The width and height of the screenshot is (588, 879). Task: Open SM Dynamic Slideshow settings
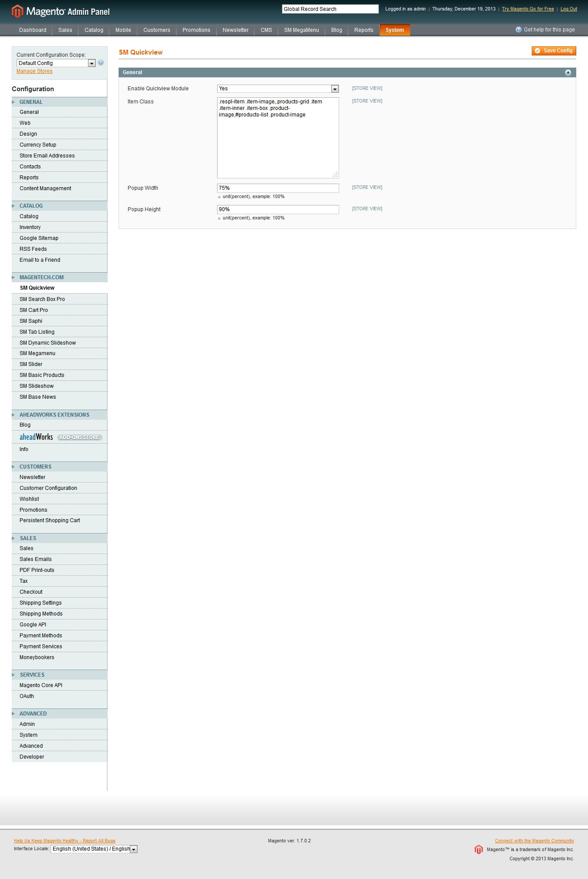(x=59, y=343)
